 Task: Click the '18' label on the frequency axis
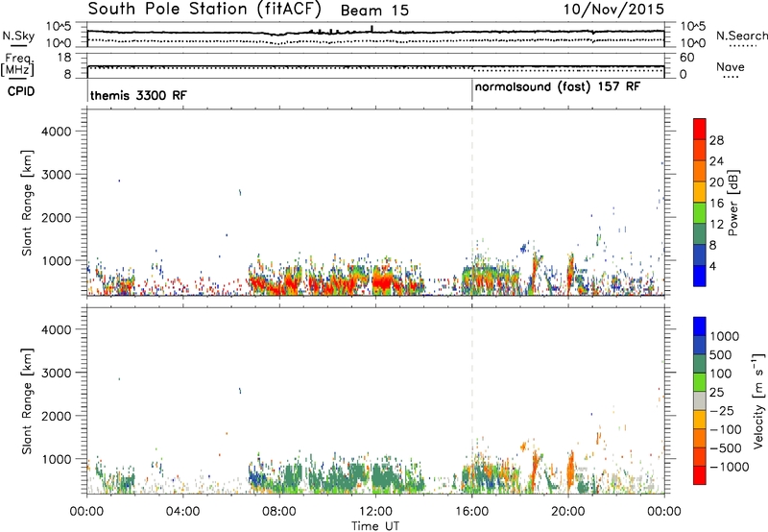tap(64, 58)
